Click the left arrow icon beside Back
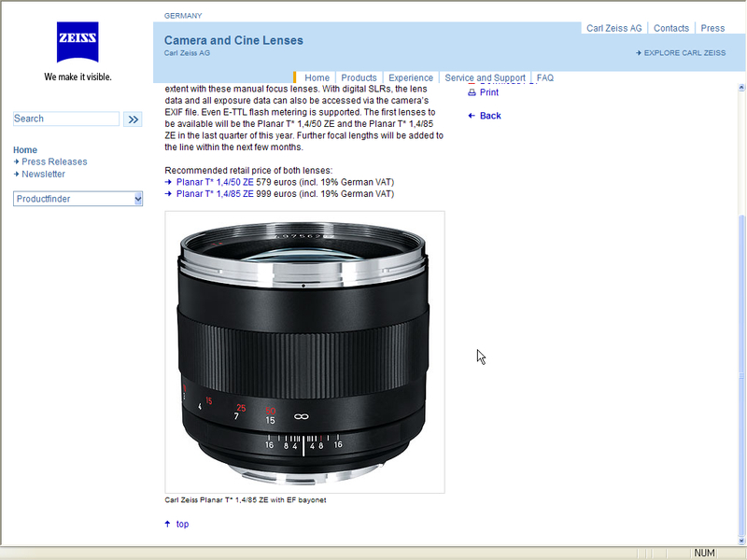This screenshot has height=560, width=747. (472, 116)
